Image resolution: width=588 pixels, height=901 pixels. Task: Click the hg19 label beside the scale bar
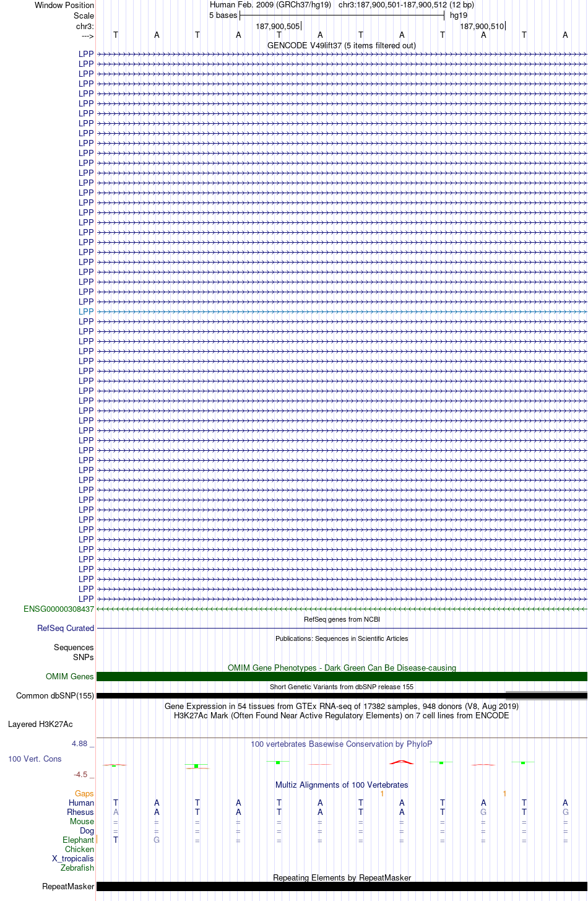[459, 15]
